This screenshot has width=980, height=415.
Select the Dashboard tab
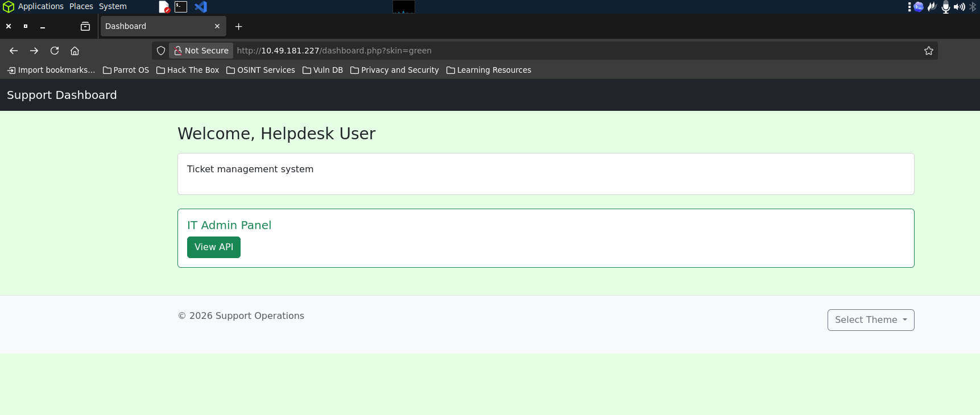click(163, 26)
